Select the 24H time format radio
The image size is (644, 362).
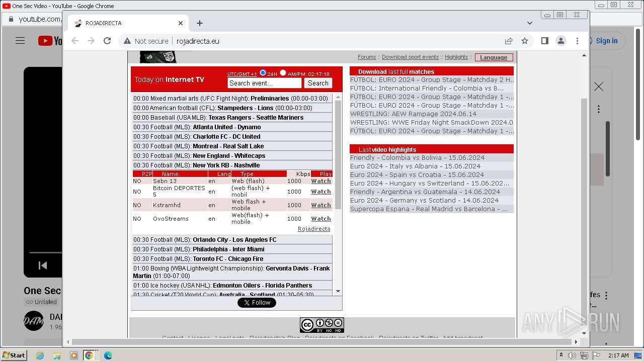pyautogui.click(x=263, y=73)
